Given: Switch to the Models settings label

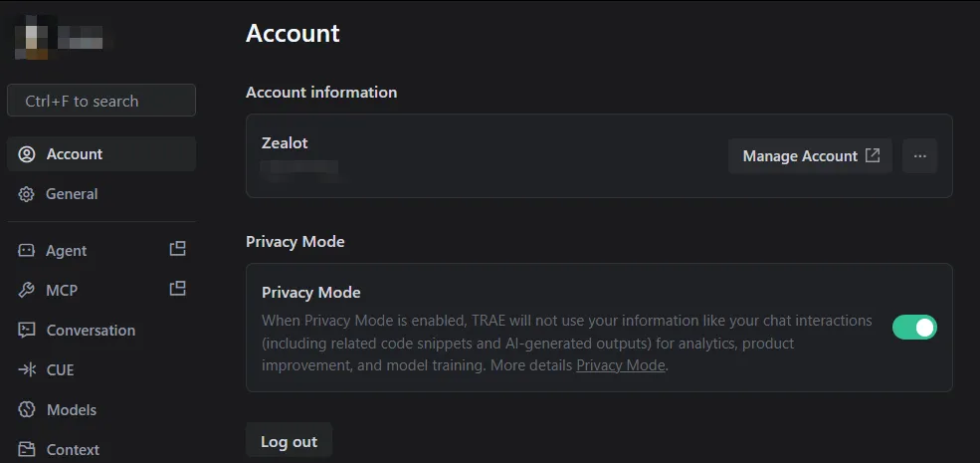Looking at the screenshot, I should tap(72, 410).
